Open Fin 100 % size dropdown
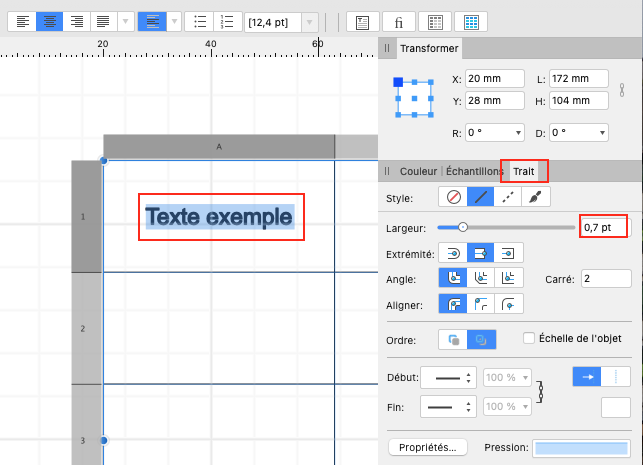The height and width of the screenshot is (465, 643). coord(507,407)
